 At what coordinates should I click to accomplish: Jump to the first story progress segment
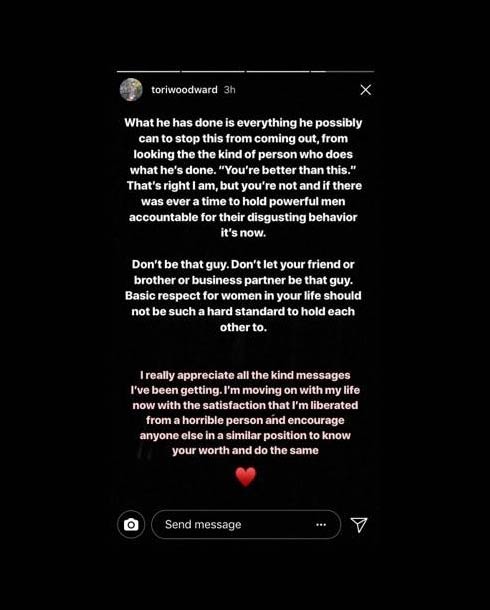149,72
